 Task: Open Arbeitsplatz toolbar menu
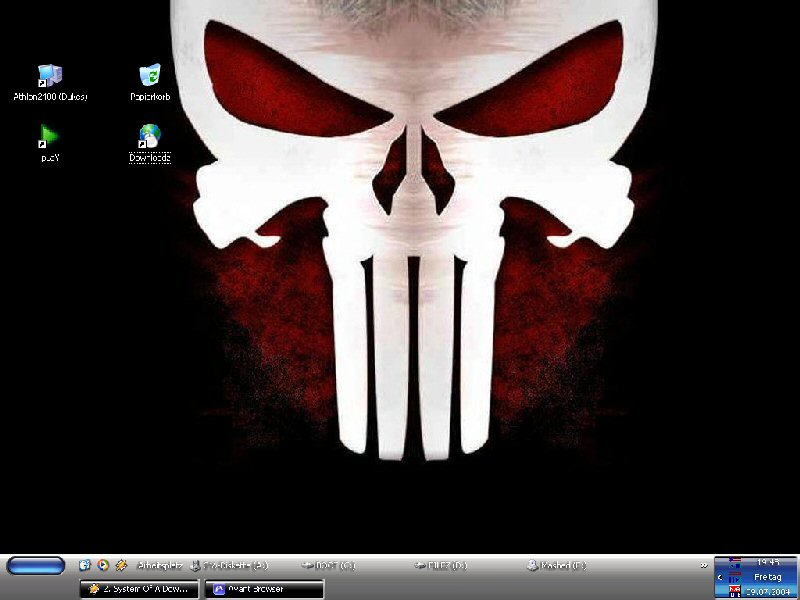point(160,565)
